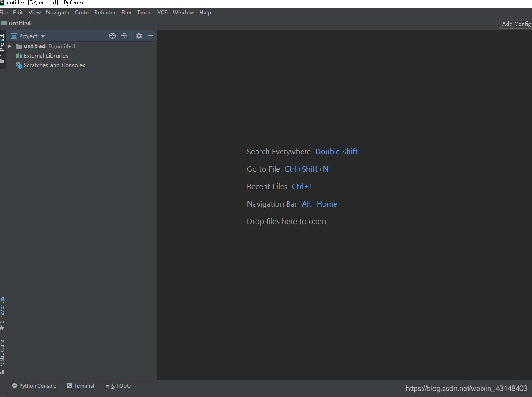532x397 pixels.
Task: Click the External Libraries icon
Action: tap(19, 56)
